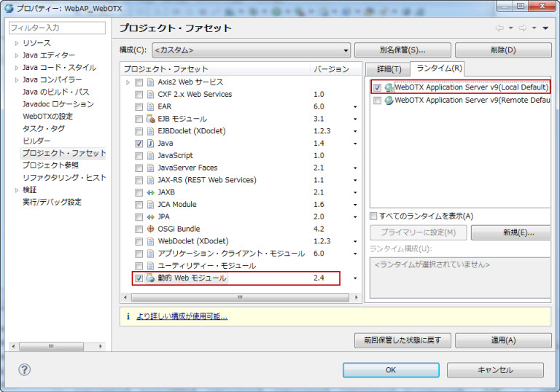This screenshot has width=560, height=392.
Task: Click the EJB モジュール facet icon
Action: tap(151, 119)
